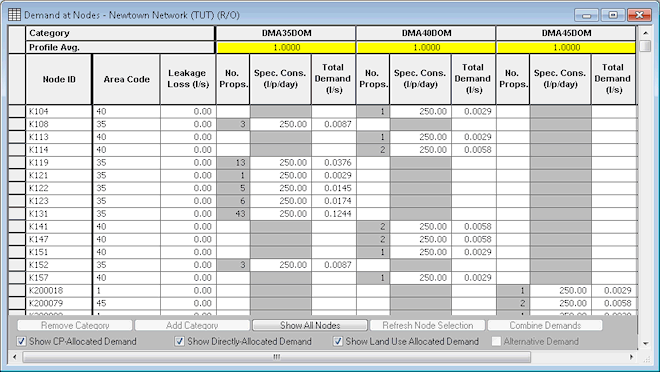660x372 pixels.
Task: Click the Refresh Node Selection button
Action: point(427,325)
